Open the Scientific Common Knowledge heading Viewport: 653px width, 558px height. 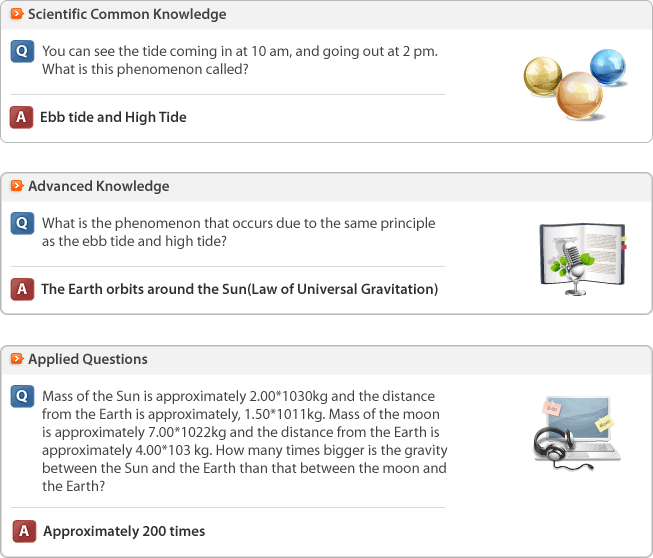pyautogui.click(x=127, y=14)
